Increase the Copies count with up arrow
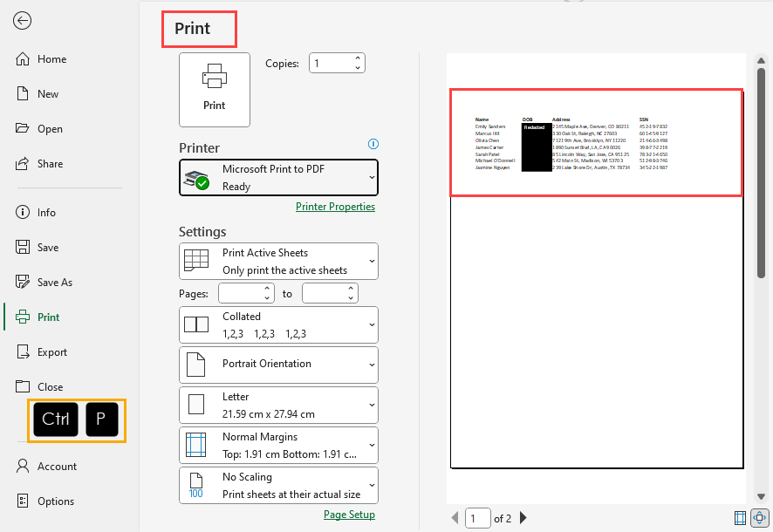Screen dimensions: 773x532 tap(358, 58)
